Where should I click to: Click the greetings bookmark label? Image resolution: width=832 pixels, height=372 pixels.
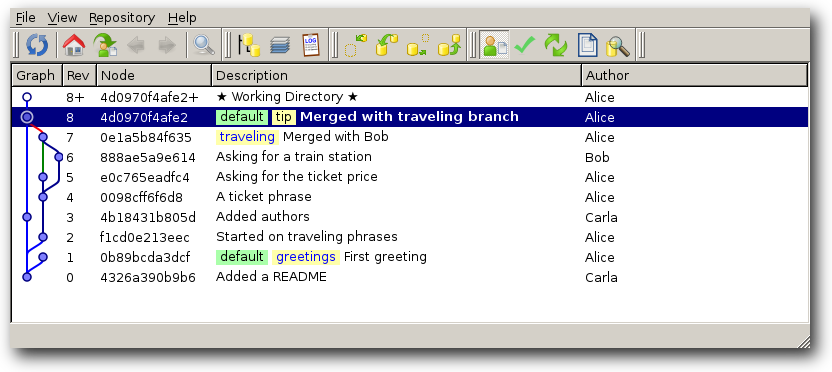(x=306, y=257)
